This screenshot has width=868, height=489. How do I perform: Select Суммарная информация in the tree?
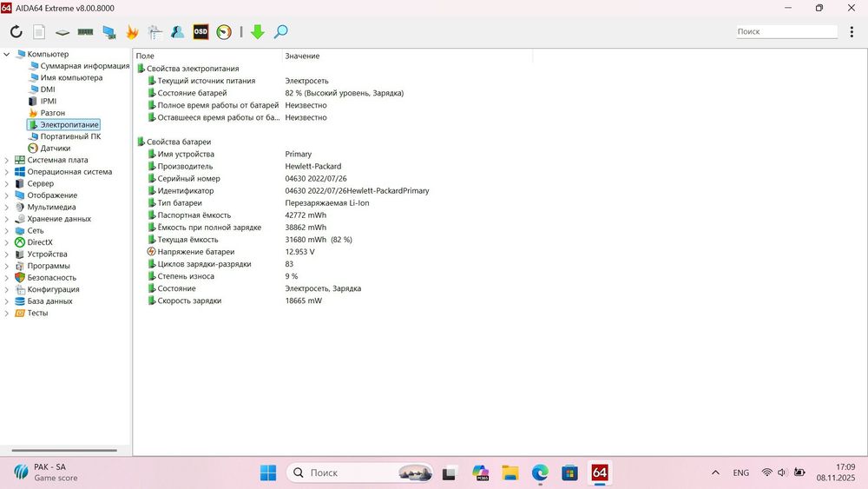click(x=85, y=66)
